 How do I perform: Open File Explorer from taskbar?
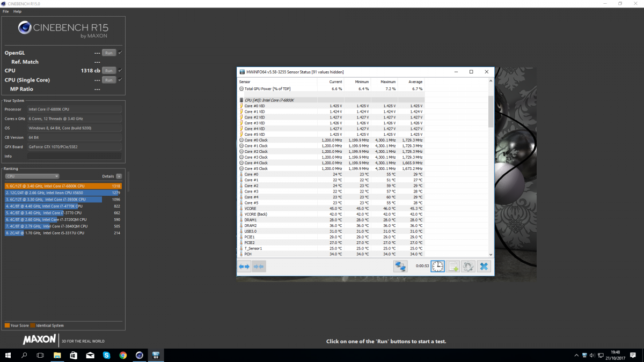(57, 355)
